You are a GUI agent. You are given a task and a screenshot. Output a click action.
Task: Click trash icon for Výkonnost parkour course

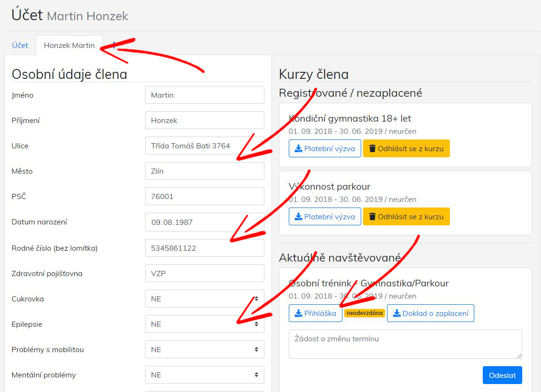click(372, 217)
